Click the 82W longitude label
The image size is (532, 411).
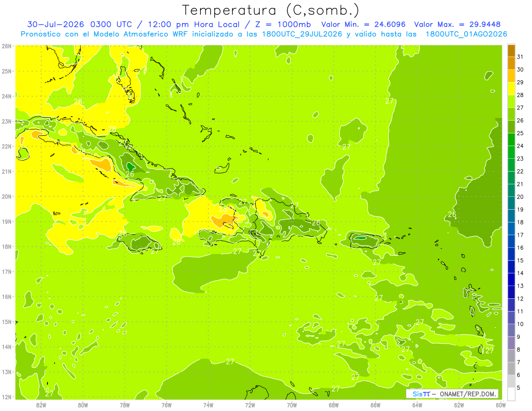coord(41,405)
